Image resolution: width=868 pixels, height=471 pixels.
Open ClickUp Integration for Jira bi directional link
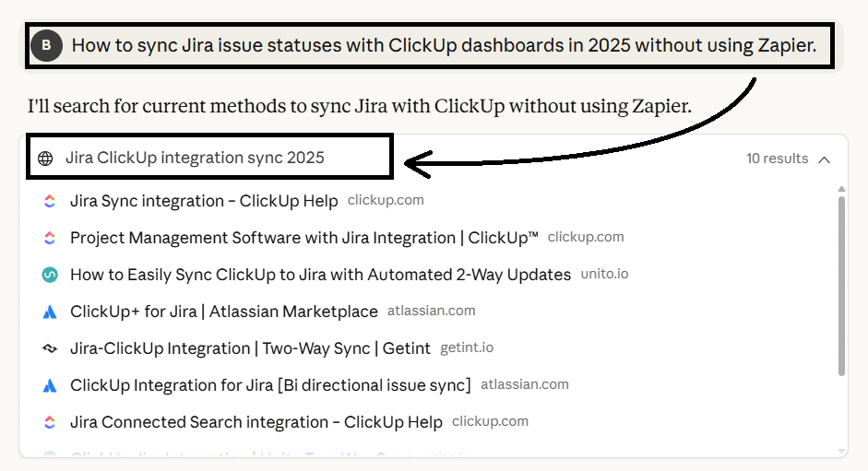[270, 385]
